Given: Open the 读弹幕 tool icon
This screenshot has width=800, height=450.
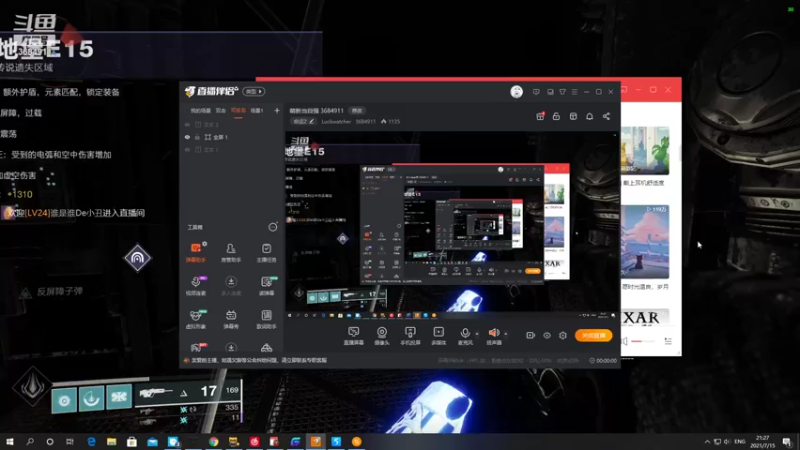Looking at the screenshot, I should coord(266,286).
